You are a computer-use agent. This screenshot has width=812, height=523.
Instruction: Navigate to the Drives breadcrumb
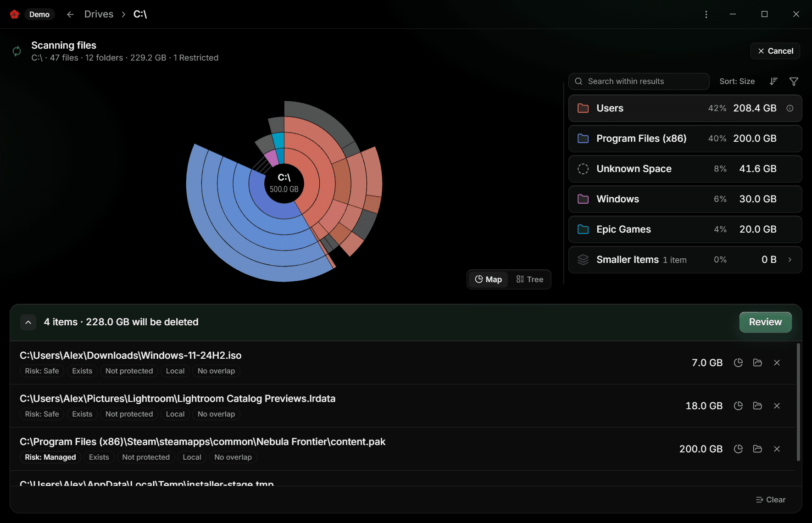point(99,14)
